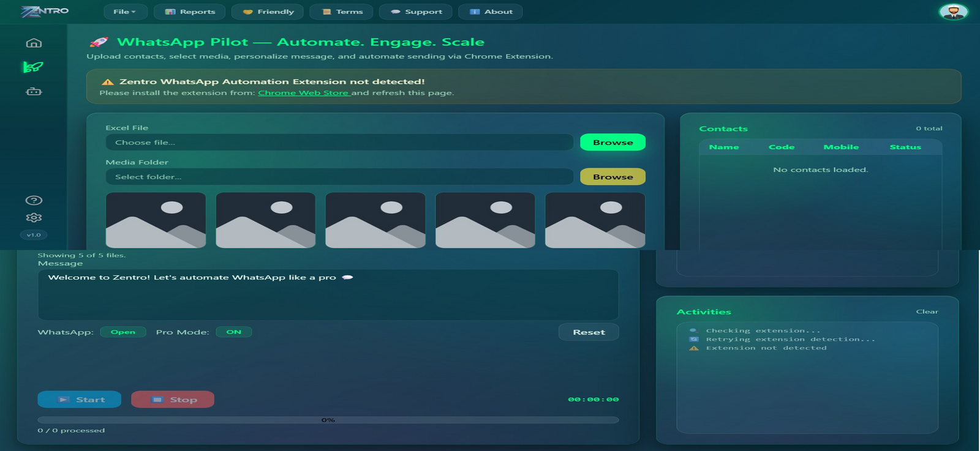Click the Status column header in Contacts

[905, 147]
